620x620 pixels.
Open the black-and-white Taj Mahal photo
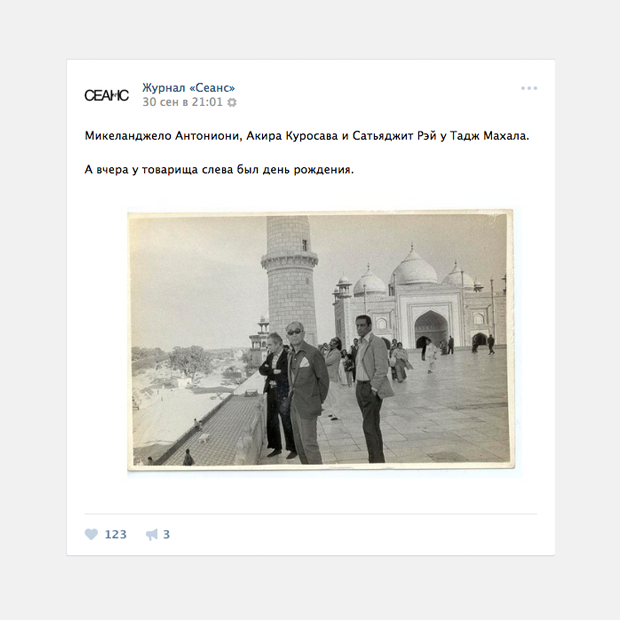click(321, 340)
